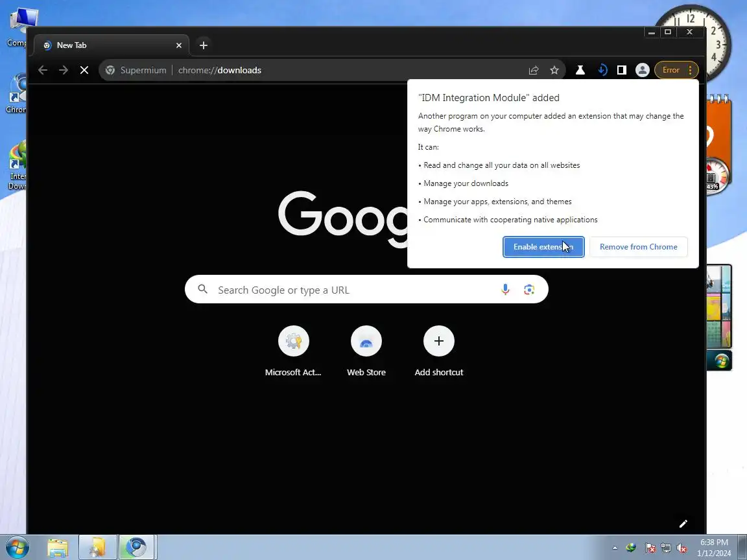The height and width of the screenshot is (560, 747).
Task: Open a new tab with plus button
Action: [x=204, y=45]
